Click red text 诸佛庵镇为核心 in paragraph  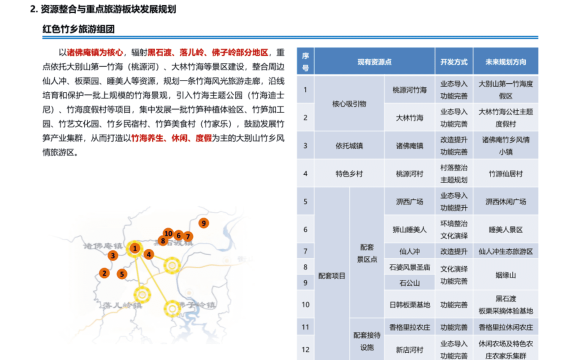tap(95, 52)
